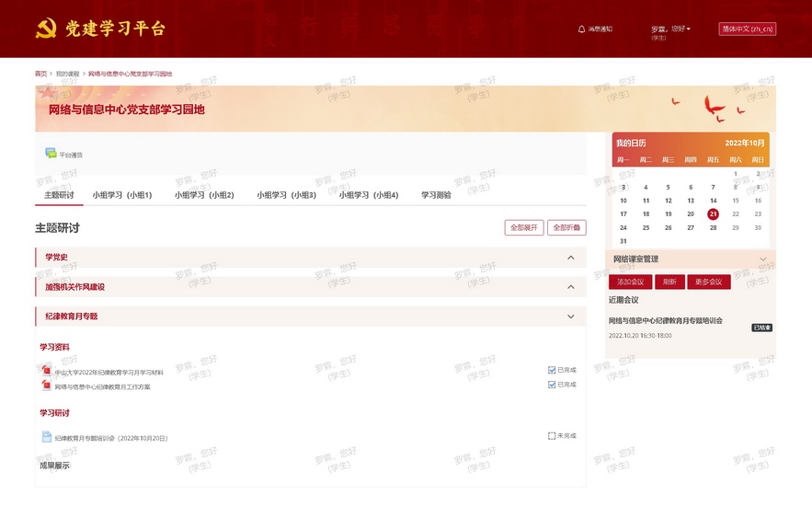The image size is (812, 530).
Task: Click the party emblem logo in header
Action: pyautogui.click(x=45, y=29)
